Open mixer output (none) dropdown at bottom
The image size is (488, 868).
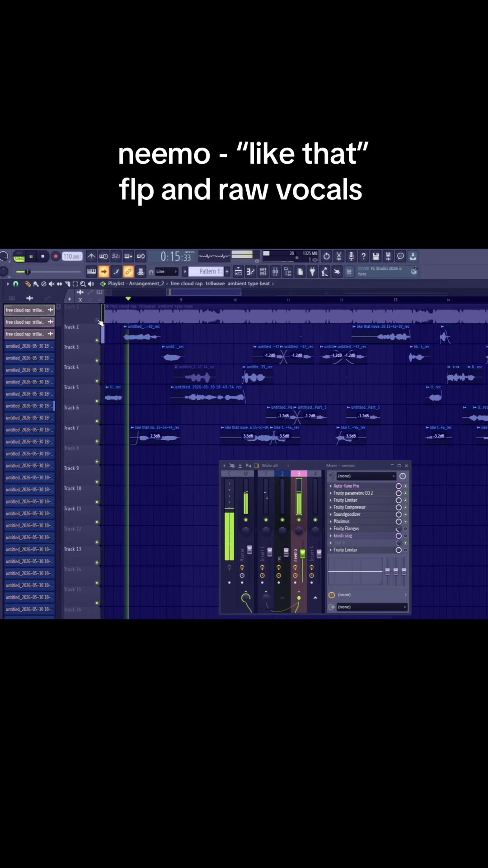tap(371, 607)
